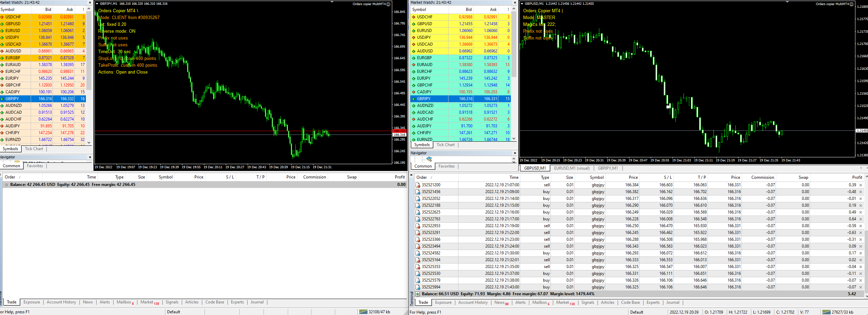The image size is (868, 315).
Task: Click the Bid column header in right Market Watch
Action: point(461,10)
